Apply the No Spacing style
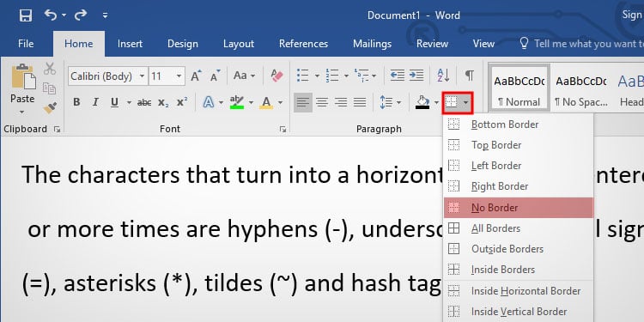Viewport: 644px width, 322px height. [580, 88]
